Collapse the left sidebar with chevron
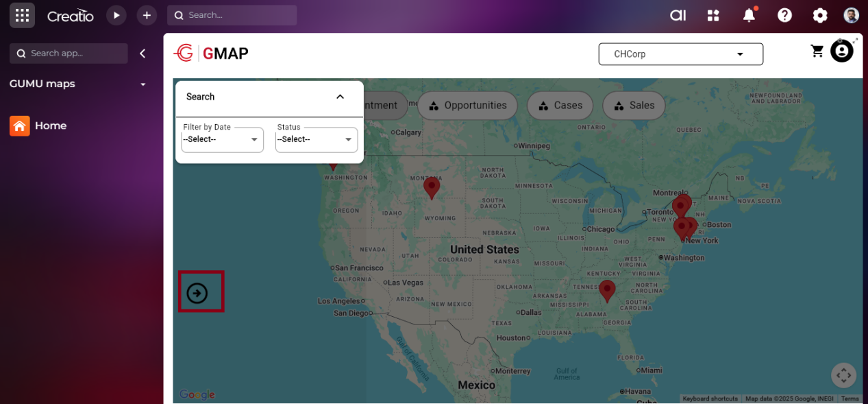The height and width of the screenshot is (404, 868). pyautogui.click(x=142, y=54)
